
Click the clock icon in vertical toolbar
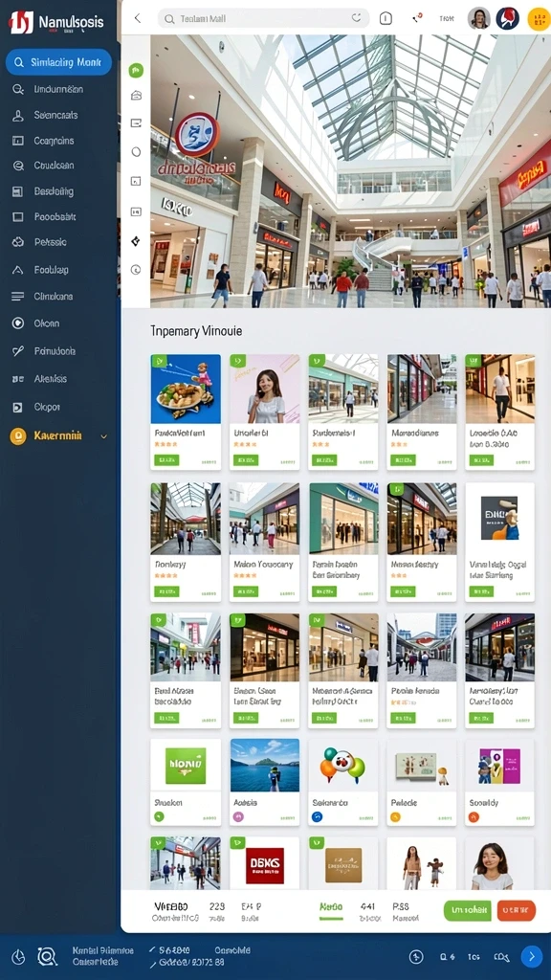coord(136,270)
